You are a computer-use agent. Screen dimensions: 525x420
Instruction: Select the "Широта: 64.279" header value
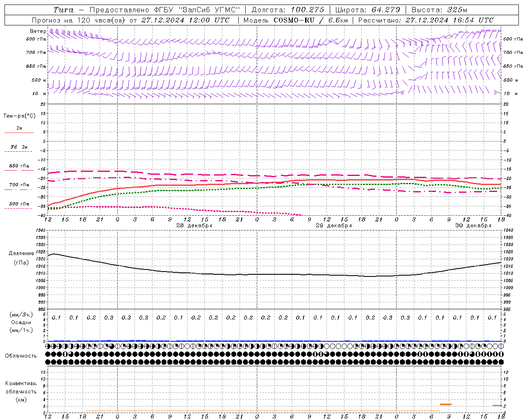coord(367,10)
